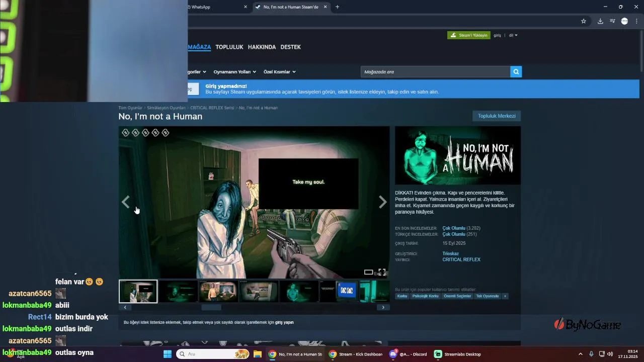
Task: Open DESTEK menu item
Action: 290,47
